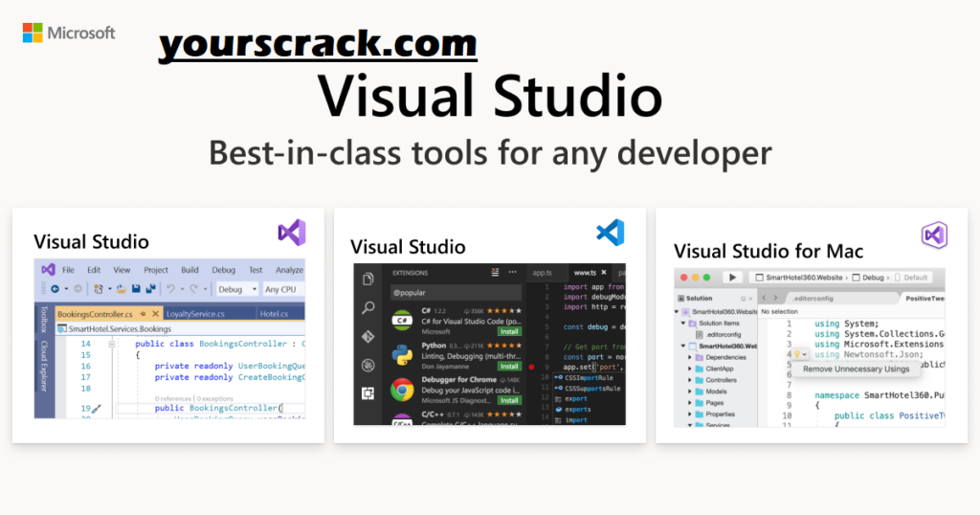Open the Debug configuration dropdown in Visual Studio toolbar
980x515 pixels.
click(237, 289)
